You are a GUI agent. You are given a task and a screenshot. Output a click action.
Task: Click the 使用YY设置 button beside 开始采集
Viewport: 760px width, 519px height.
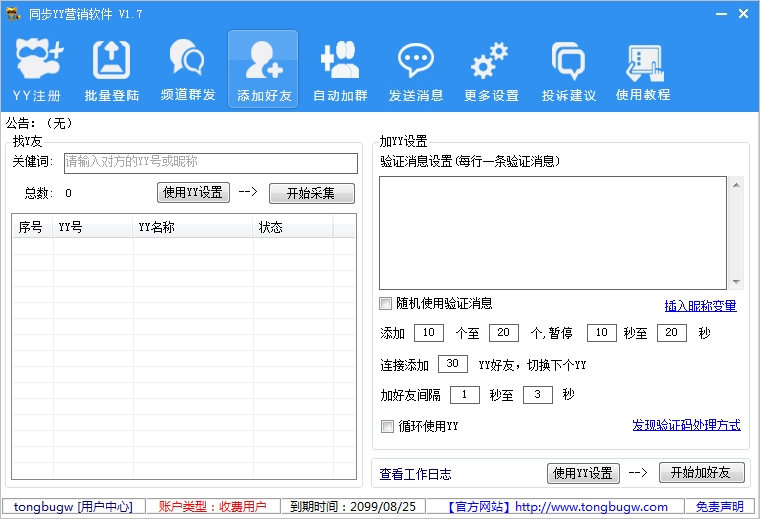coord(193,193)
